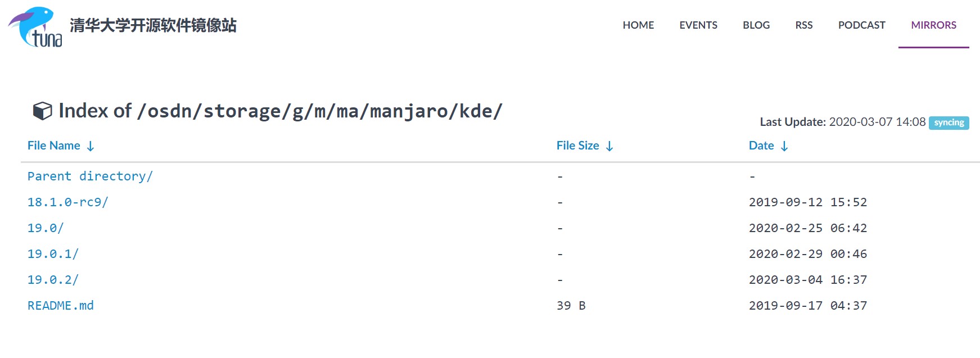
Task: Open the README.md file
Action: (x=61, y=306)
